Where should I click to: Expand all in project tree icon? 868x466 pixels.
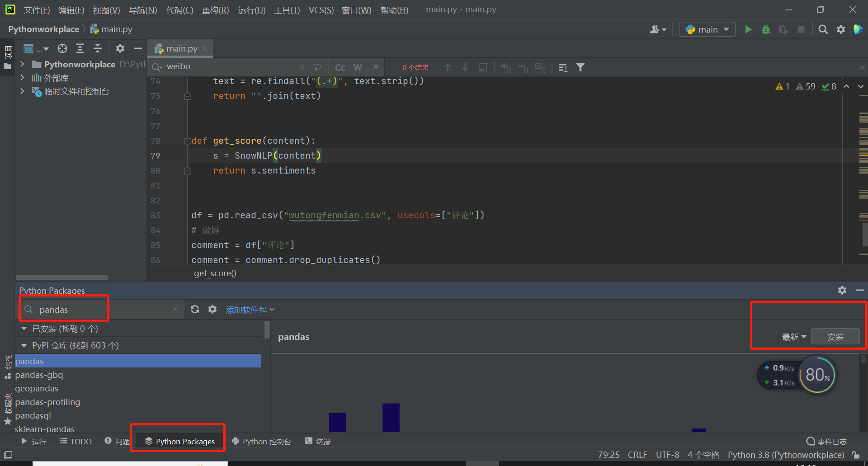(x=80, y=48)
